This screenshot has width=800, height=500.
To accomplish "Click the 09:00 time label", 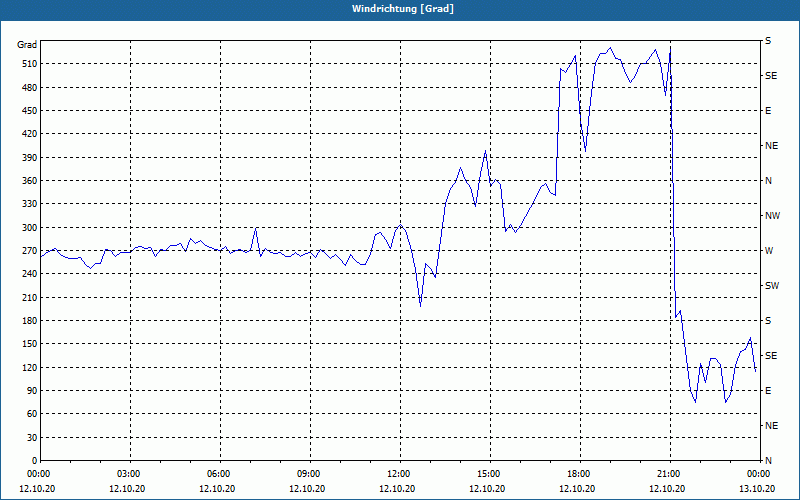I will 310,474.
